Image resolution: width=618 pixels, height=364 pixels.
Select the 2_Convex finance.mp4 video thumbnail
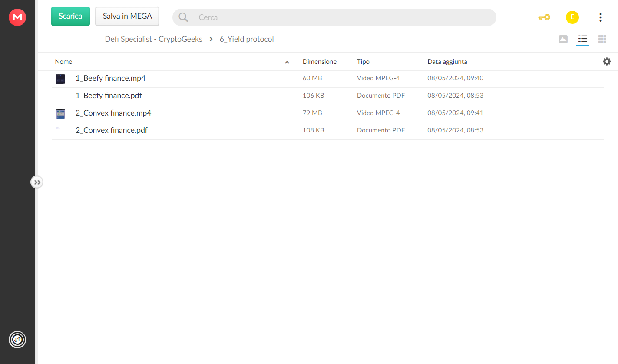pyautogui.click(x=60, y=114)
